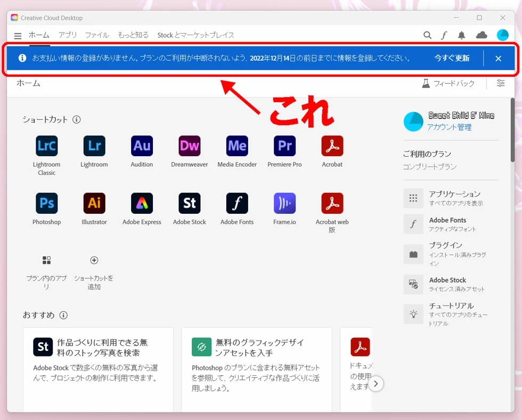Switch to the ファイル tab
This screenshot has width=522, height=420.
97,35
